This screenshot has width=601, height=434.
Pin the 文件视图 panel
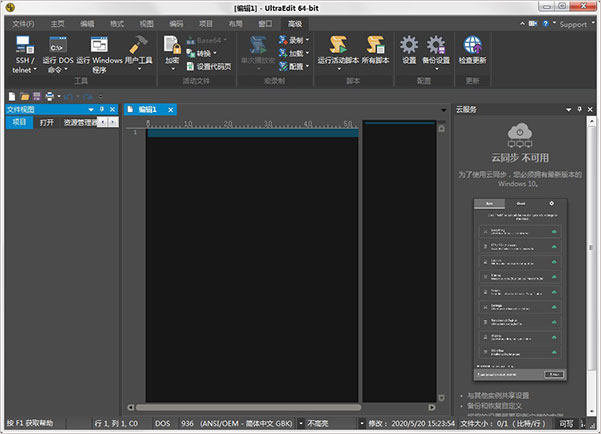click(102, 110)
